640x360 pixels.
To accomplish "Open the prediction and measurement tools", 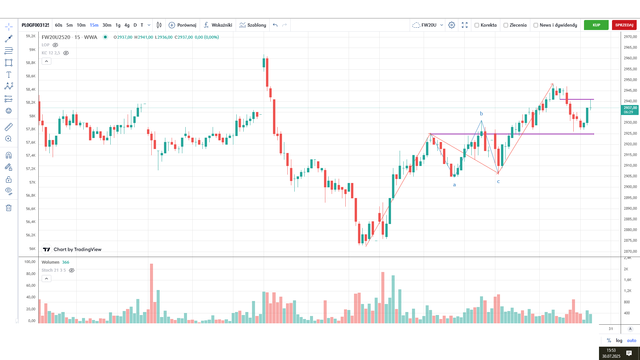I will (x=9, y=99).
